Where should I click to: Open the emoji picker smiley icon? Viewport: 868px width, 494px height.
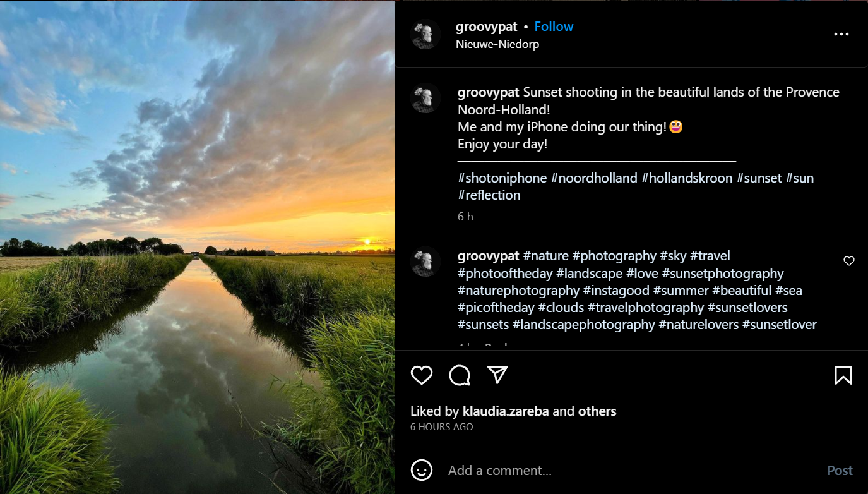(x=422, y=471)
